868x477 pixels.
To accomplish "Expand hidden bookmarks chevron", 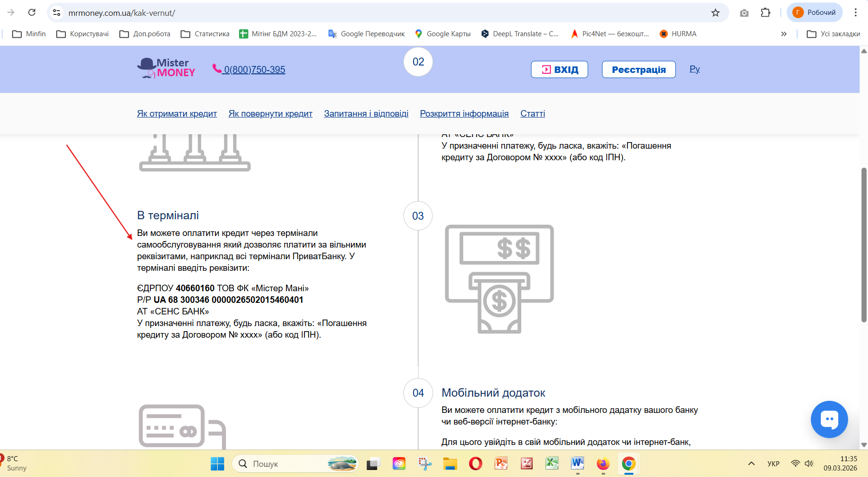I will point(784,34).
